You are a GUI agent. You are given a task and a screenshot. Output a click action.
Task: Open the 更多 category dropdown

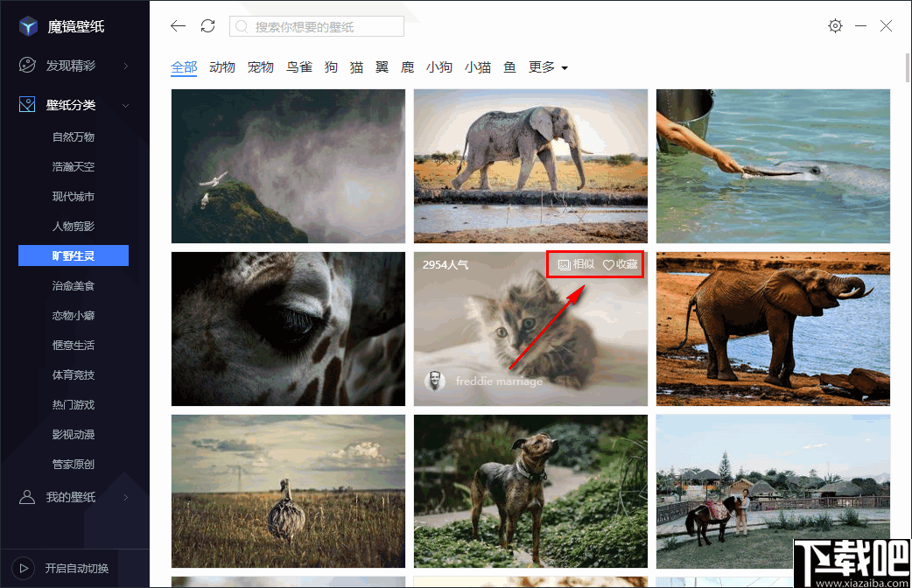click(x=548, y=67)
